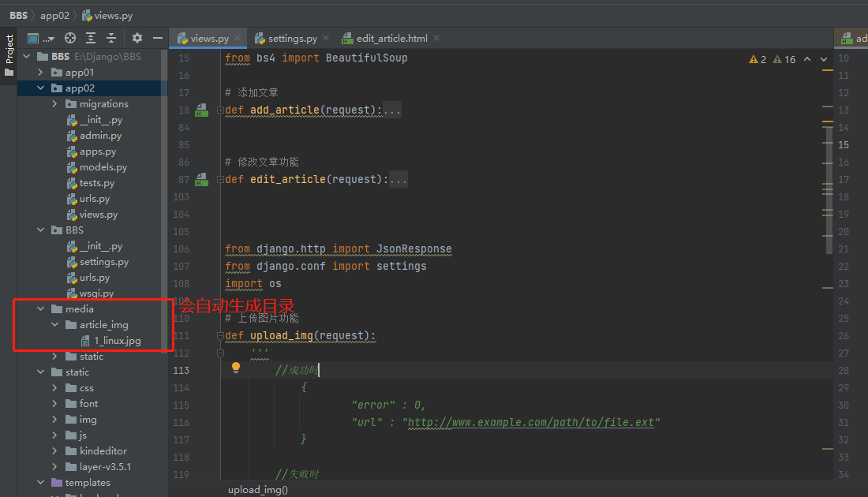Expand the migrations folder
Image resolution: width=868 pixels, height=497 pixels.
(x=54, y=103)
